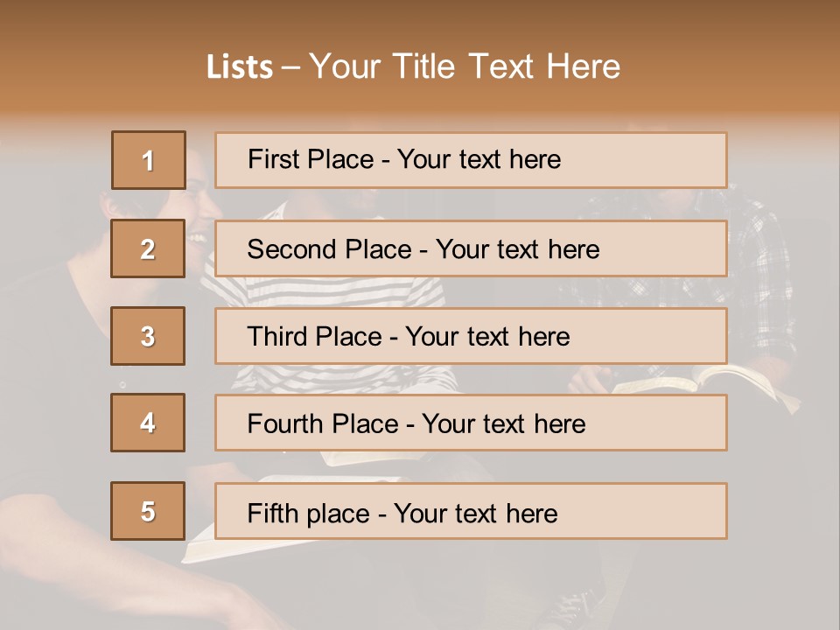The image size is (840, 630).
Task: Click the "First Place" text bar
Action: [x=471, y=160]
